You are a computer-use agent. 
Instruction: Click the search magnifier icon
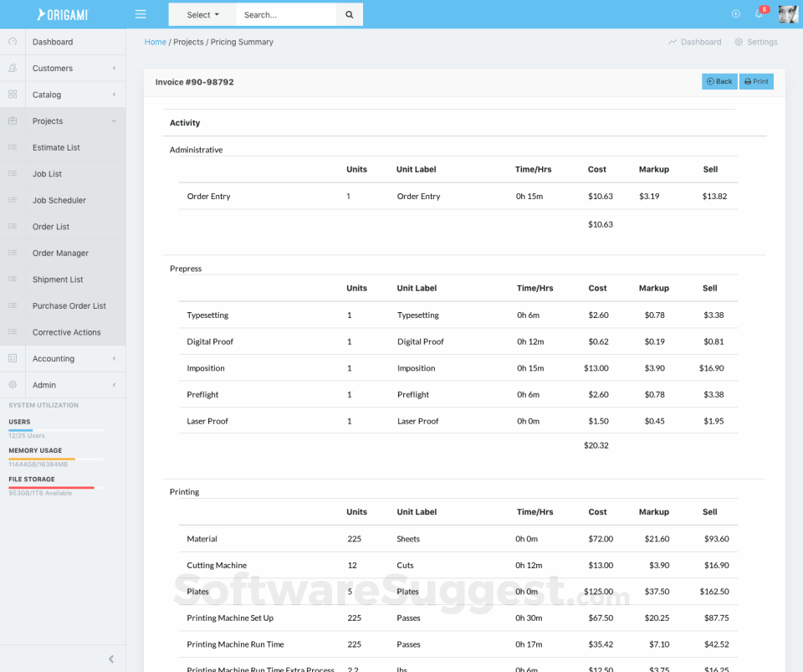click(349, 14)
